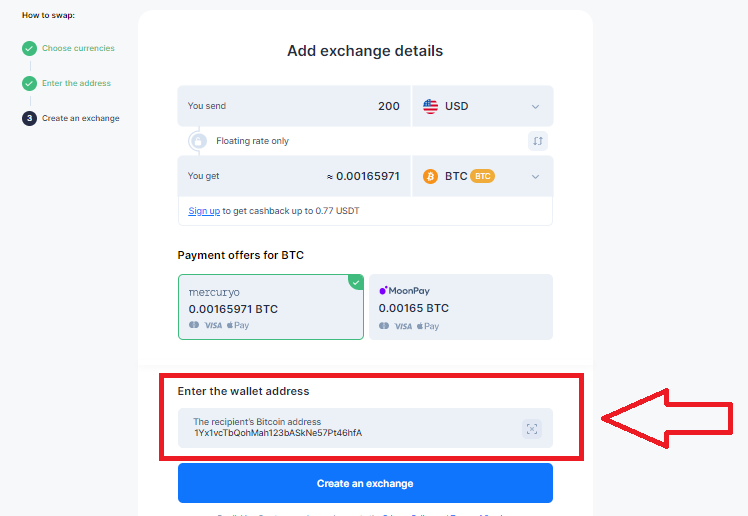
Task: Open the BTC currency selector
Action: click(x=482, y=176)
